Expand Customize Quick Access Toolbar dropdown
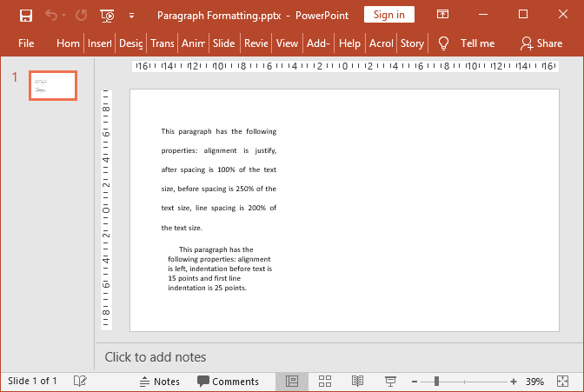Image resolution: width=584 pixels, height=392 pixels. [131, 15]
